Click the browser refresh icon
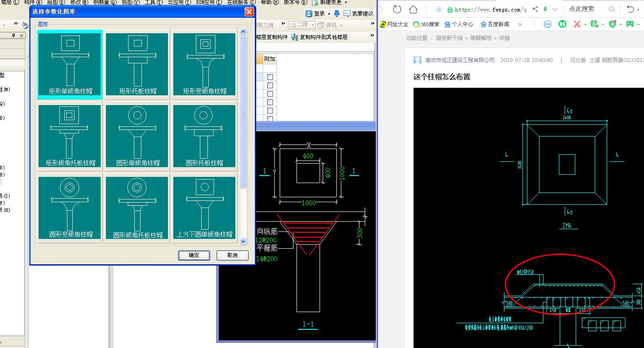The image size is (644, 348). 397,9
